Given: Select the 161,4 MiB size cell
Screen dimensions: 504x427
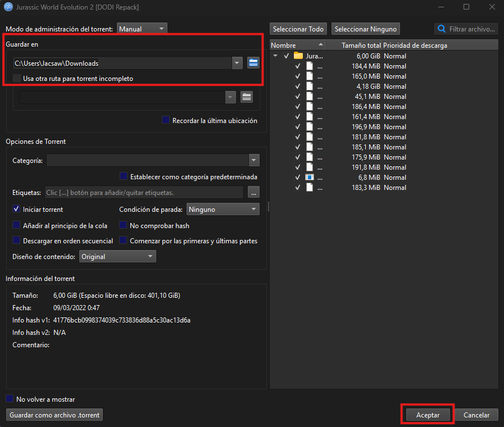Looking at the screenshot, I should [x=366, y=117].
